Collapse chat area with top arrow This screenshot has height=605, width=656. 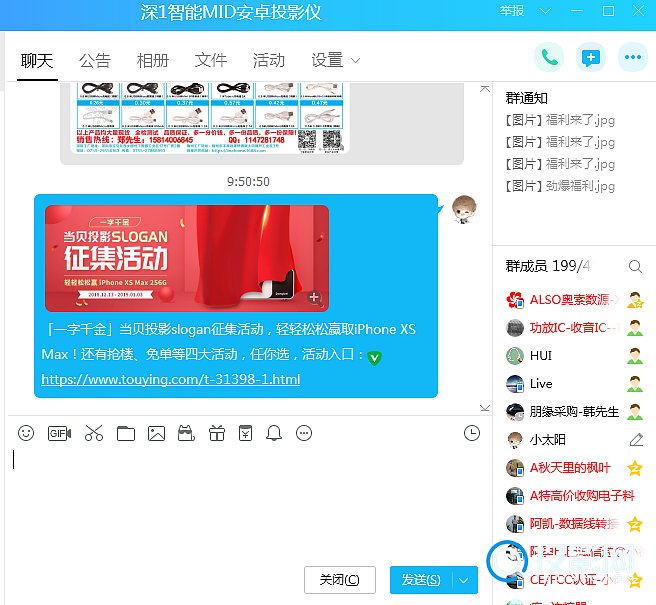(485, 89)
